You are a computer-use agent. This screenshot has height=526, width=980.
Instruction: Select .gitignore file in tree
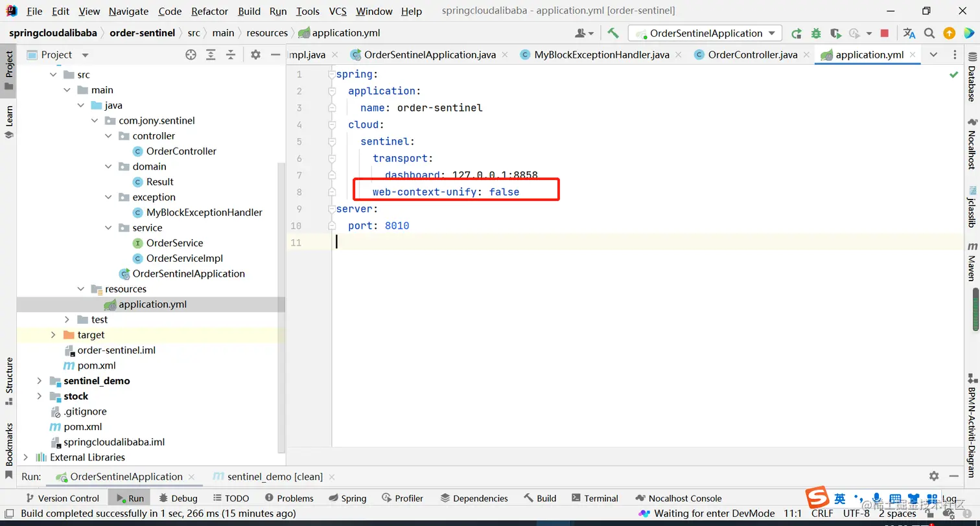[78, 411]
